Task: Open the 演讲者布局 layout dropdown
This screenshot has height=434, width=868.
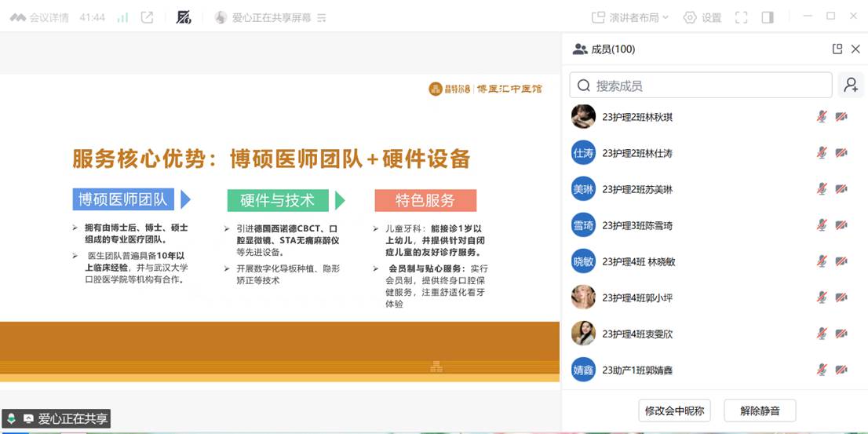Action: [x=630, y=18]
